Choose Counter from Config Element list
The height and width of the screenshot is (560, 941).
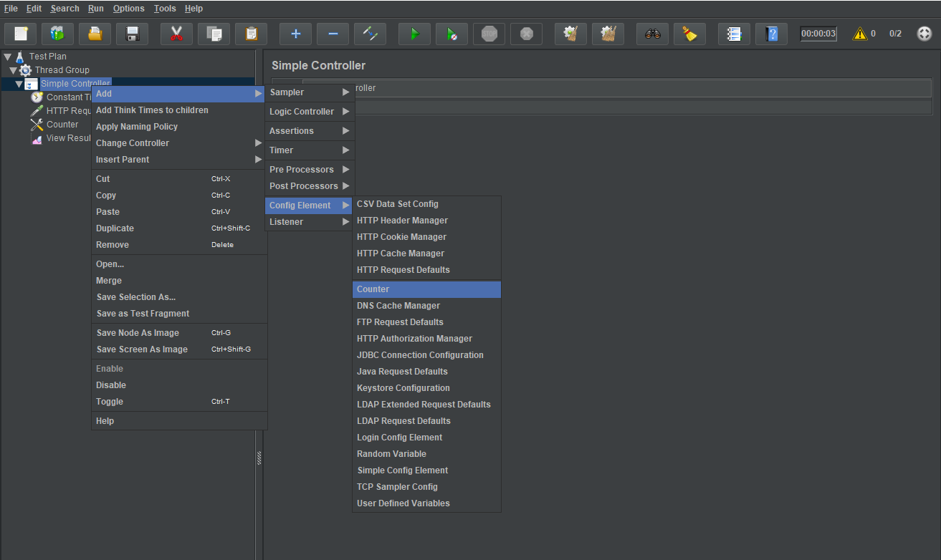(427, 289)
